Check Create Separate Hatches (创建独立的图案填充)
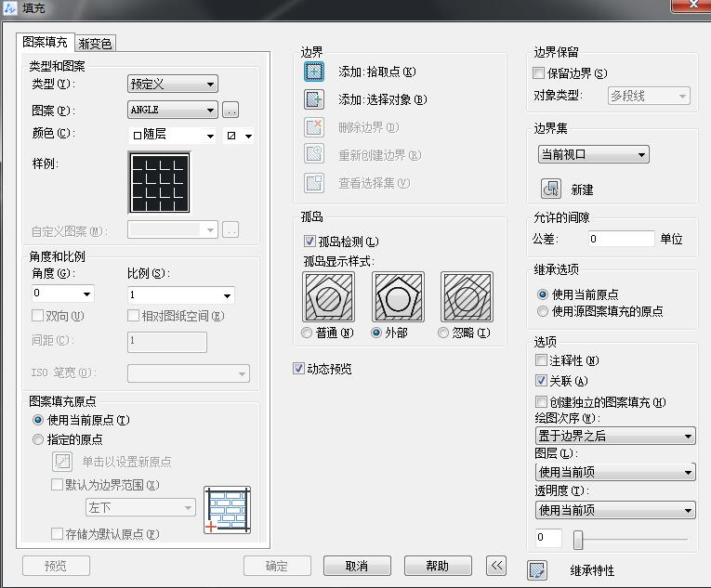 (541, 401)
